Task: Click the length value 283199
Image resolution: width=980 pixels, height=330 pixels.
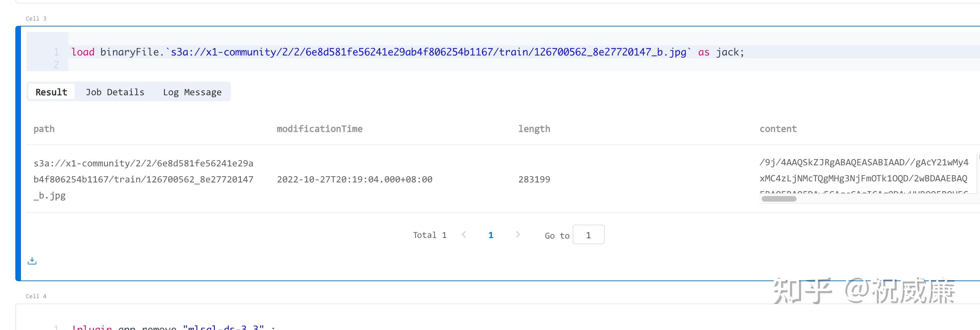Action: [534, 179]
